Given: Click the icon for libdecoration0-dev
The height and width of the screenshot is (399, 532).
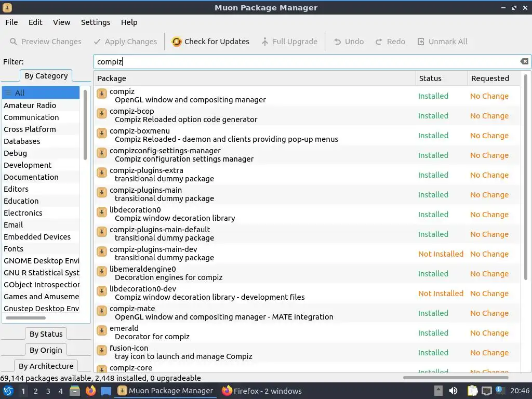Looking at the screenshot, I should click(102, 291).
